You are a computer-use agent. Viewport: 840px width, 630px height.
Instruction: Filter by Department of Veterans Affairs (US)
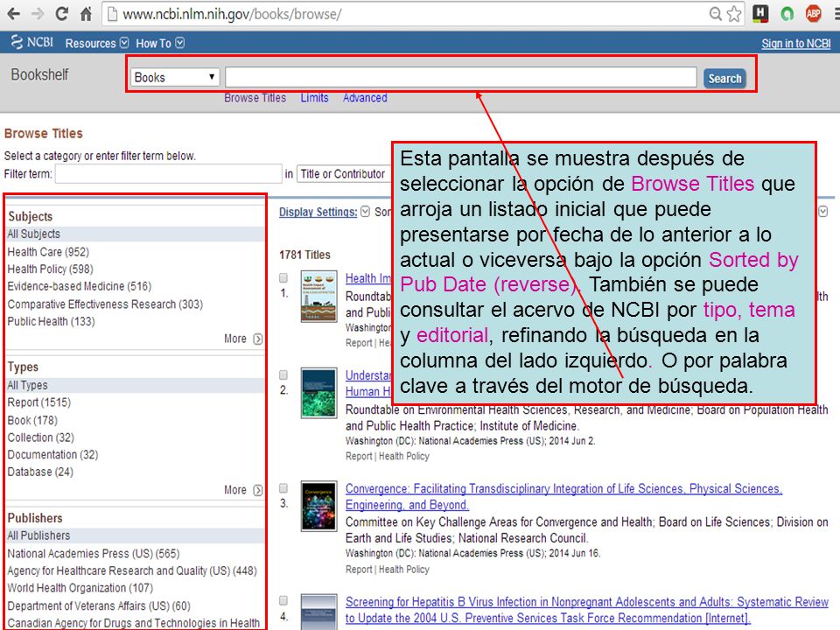tap(99, 605)
